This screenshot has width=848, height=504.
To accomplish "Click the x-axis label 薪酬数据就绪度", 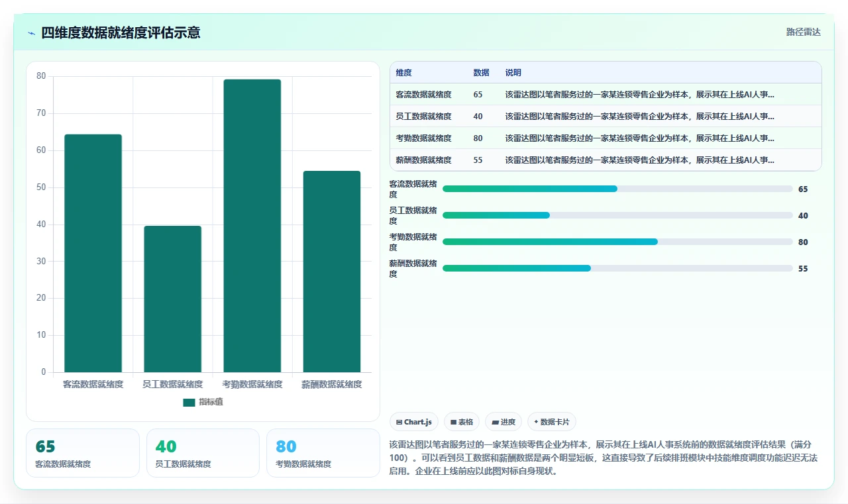I will 332,384.
